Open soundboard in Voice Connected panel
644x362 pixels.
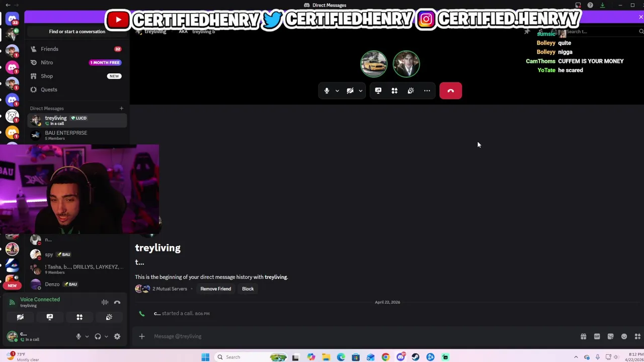click(x=109, y=317)
